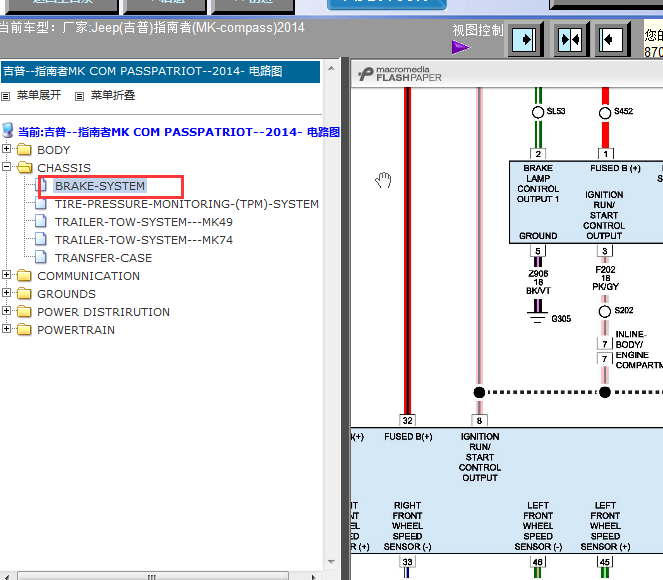Click the COMMUNICATION folder icon
The height and width of the screenshot is (580, 663).
click(x=24, y=276)
